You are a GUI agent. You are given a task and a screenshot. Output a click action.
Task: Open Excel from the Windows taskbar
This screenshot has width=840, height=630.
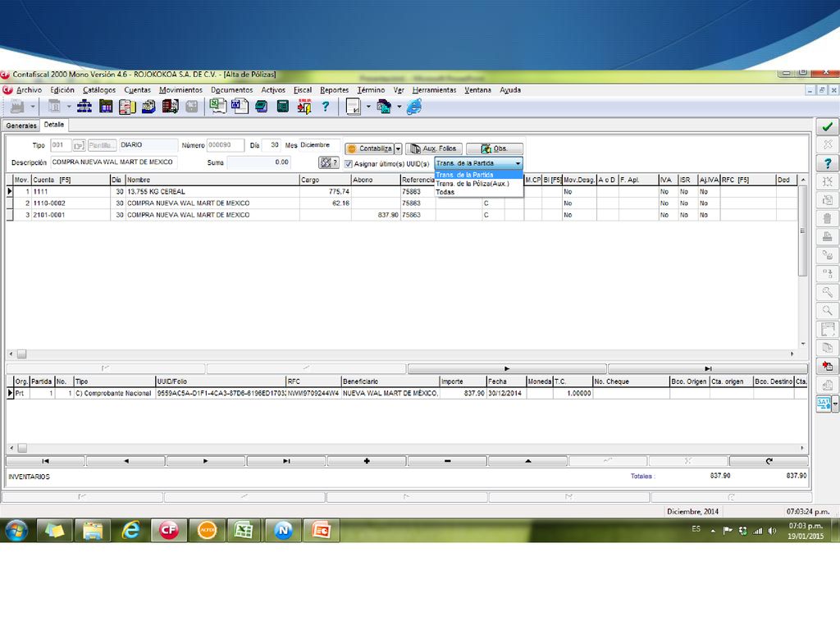point(244,530)
